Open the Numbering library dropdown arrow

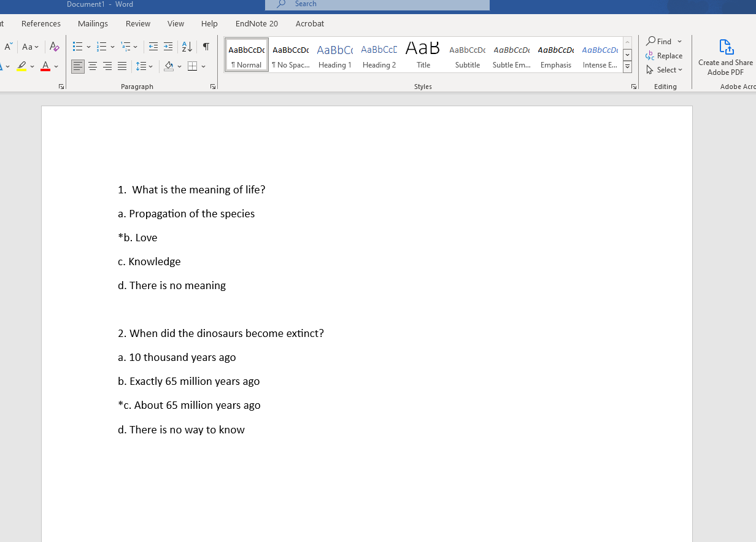tap(112, 47)
